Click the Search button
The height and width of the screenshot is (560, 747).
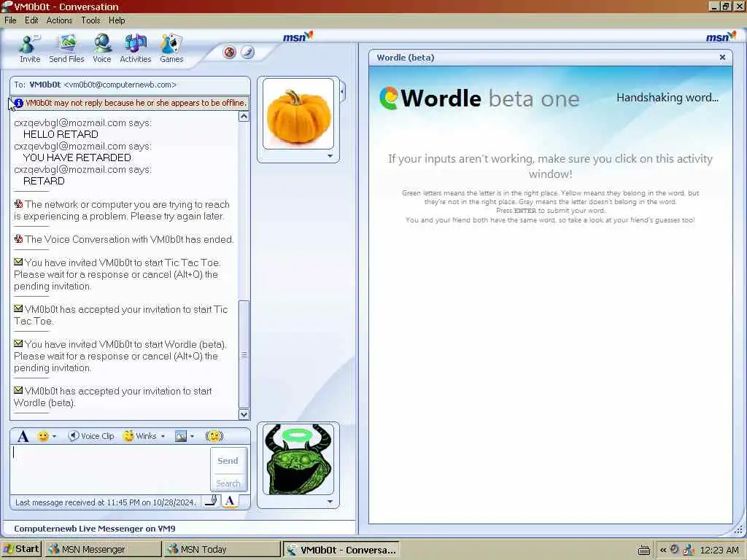coord(228,483)
